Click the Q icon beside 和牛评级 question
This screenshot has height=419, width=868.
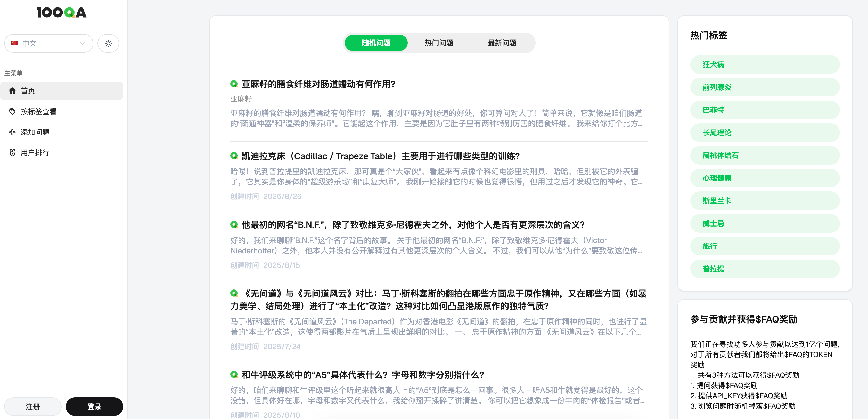[234, 375]
